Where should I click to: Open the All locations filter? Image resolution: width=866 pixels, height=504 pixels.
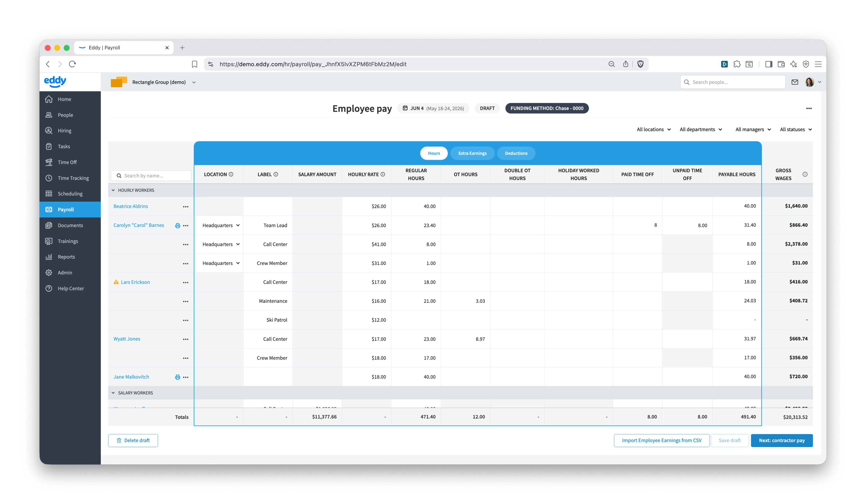click(654, 129)
